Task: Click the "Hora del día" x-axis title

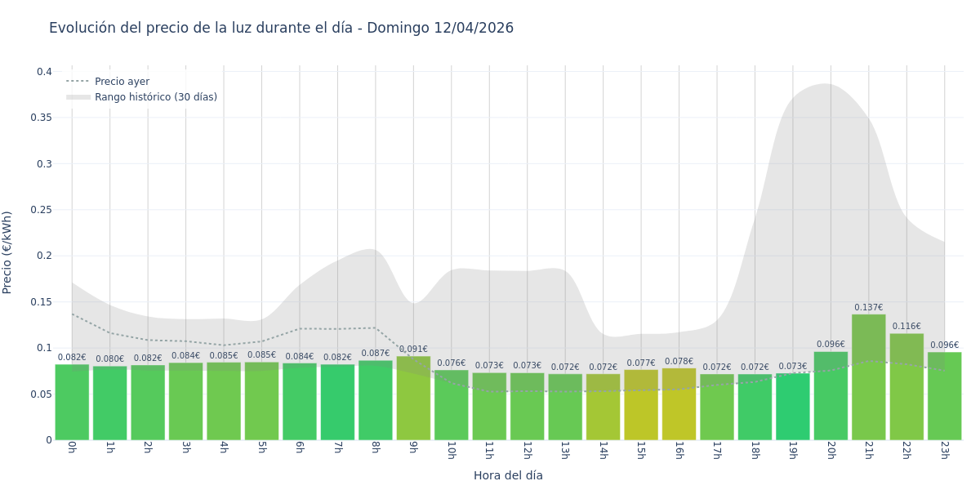Action: click(508, 475)
